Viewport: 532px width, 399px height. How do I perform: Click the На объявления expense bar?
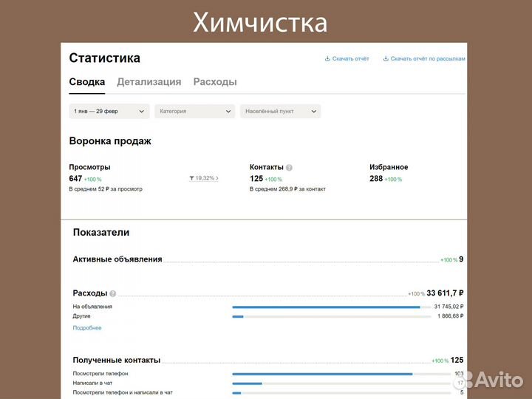pyautogui.click(x=332, y=307)
